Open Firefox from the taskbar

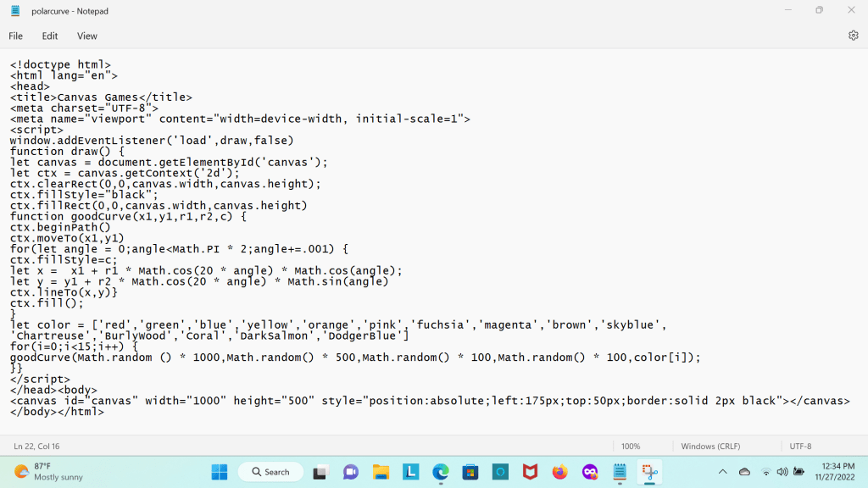(x=559, y=472)
